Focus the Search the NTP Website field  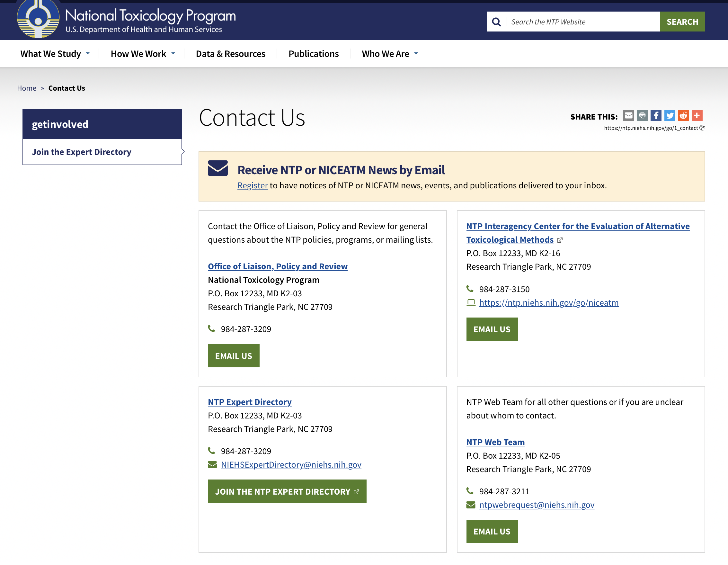583,22
